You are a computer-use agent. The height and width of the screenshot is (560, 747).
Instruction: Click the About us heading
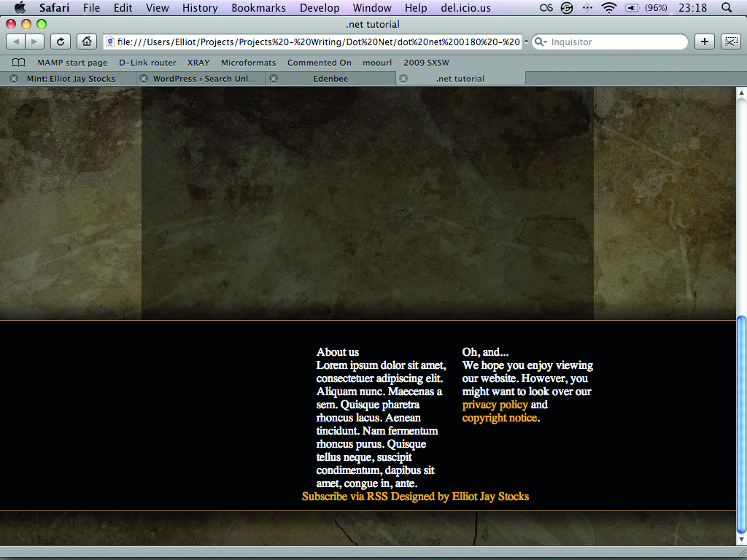coord(337,352)
